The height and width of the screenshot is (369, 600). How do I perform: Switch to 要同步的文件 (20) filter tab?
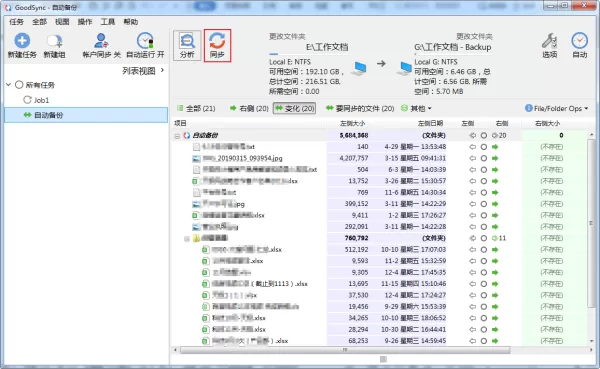click(x=360, y=109)
